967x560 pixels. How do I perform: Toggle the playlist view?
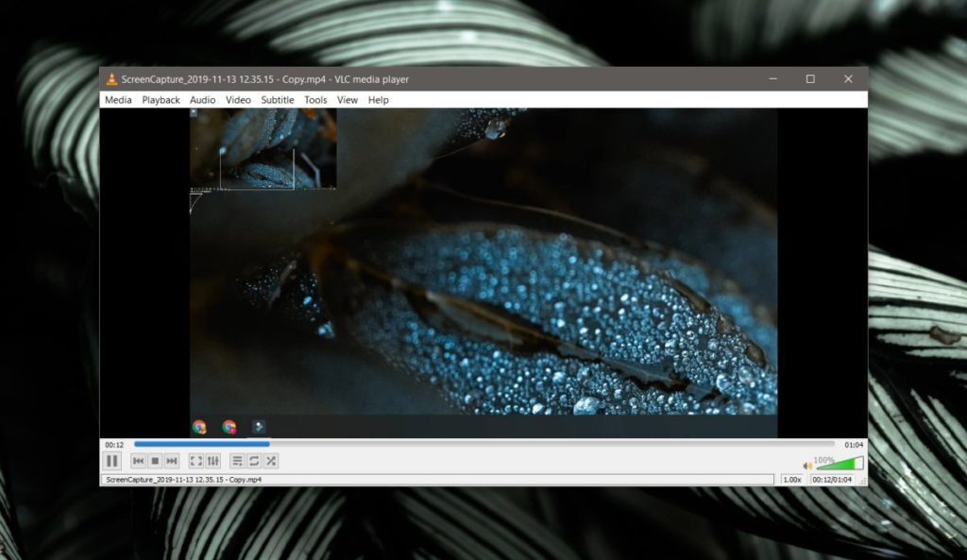pyautogui.click(x=237, y=461)
